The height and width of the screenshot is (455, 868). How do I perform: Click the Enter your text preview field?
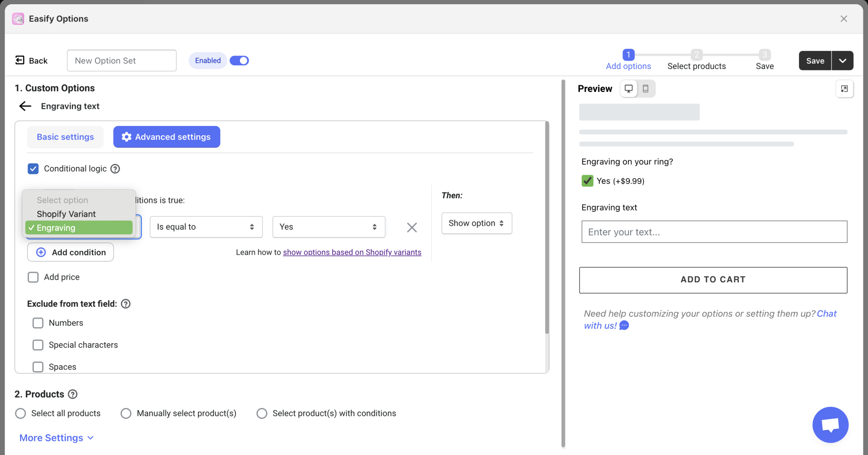(714, 232)
